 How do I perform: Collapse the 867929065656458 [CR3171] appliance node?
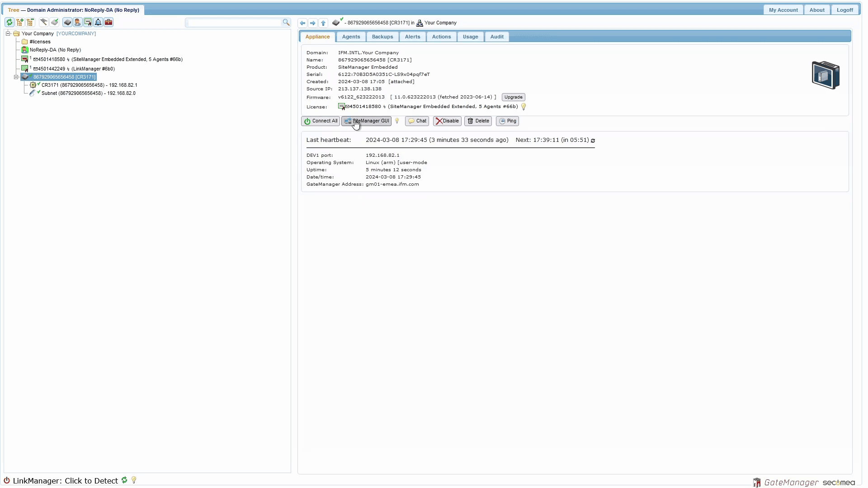[x=16, y=77]
